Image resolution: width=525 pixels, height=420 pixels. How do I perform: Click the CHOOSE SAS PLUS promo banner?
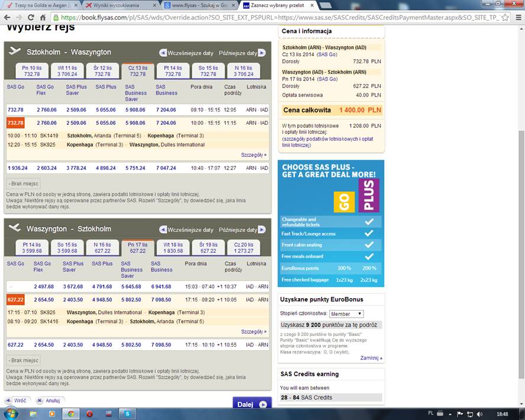331,224
